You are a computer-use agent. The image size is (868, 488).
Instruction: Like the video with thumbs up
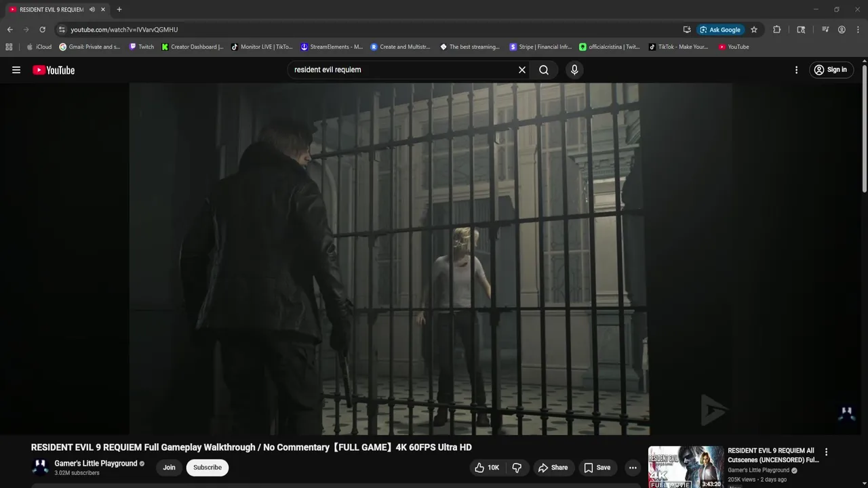487,468
